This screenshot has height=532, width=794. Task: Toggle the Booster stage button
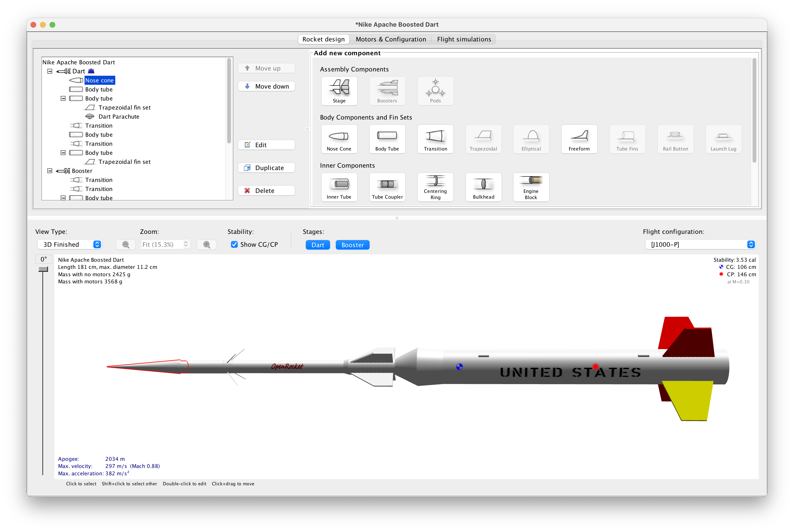[x=352, y=245]
